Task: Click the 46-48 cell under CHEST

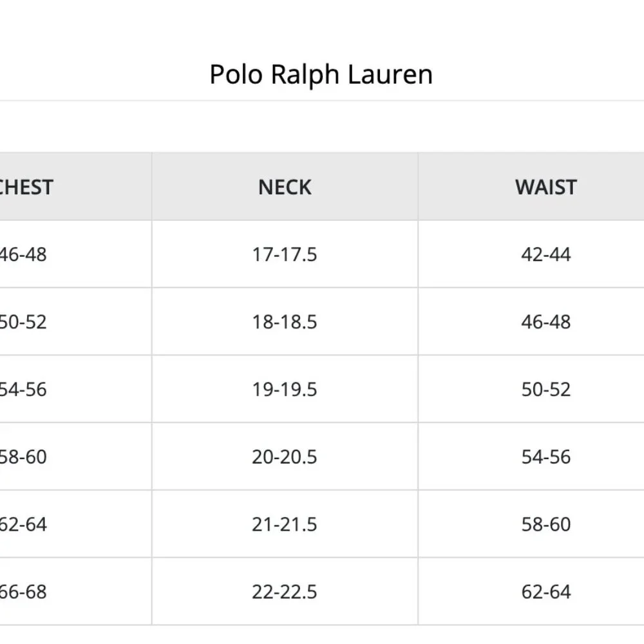Action: (75, 254)
